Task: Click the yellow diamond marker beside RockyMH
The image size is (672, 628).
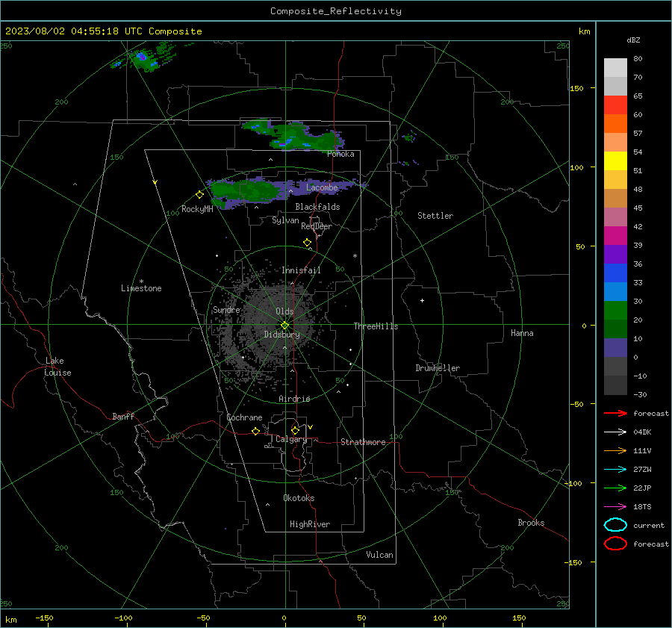Action: [x=199, y=195]
